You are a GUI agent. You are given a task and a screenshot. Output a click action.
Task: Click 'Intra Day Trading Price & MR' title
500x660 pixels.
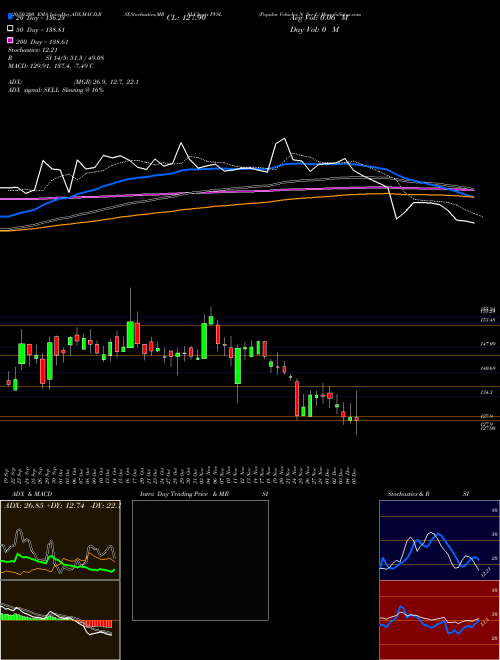(184, 494)
